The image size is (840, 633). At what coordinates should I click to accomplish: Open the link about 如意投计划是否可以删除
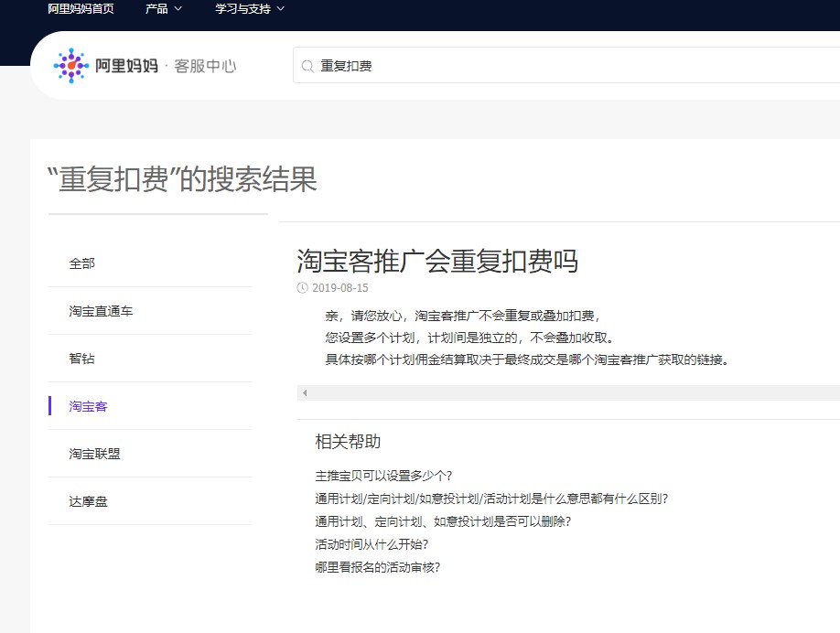tap(443, 521)
